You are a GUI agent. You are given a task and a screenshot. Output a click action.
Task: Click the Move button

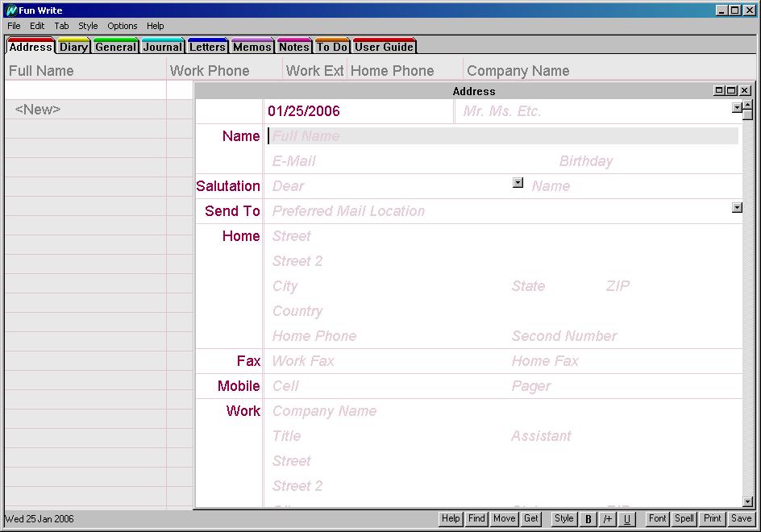(x=505, y=518)
